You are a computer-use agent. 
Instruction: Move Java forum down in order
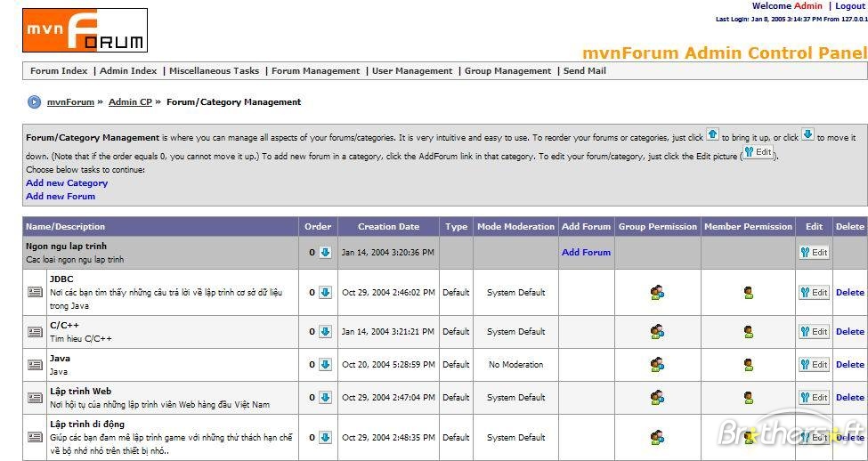click(x=326, y=364)
